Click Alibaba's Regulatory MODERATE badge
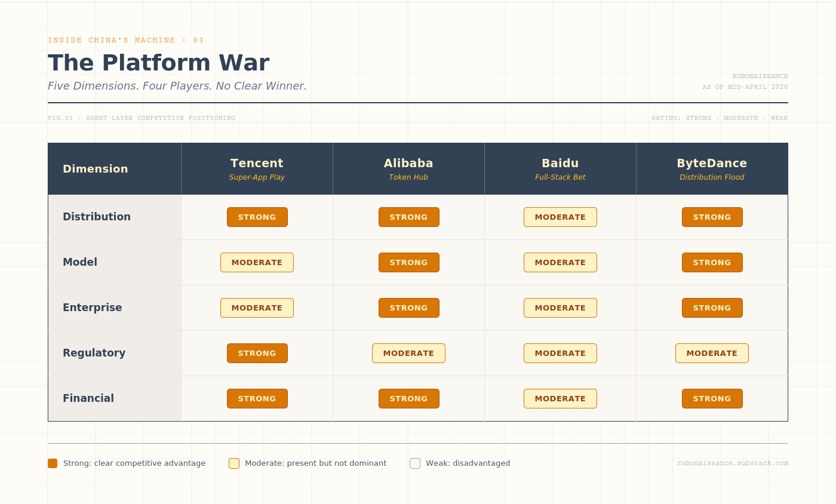 [x=408, y=353]
